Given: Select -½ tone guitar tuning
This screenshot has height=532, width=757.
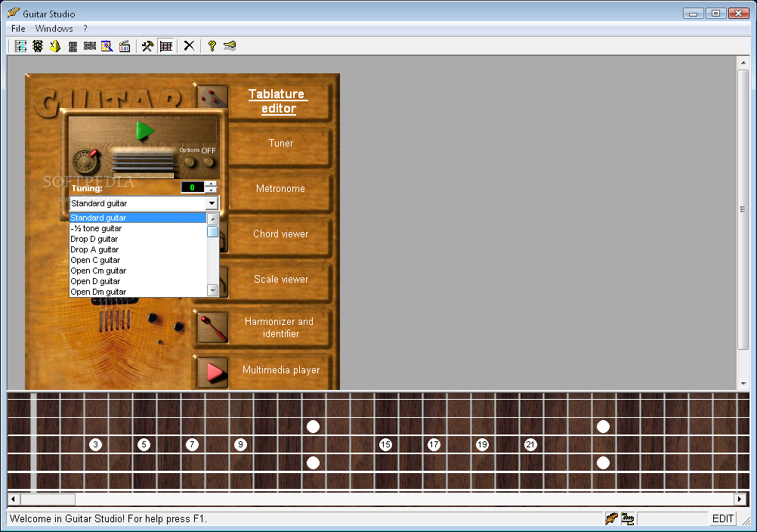Looking at the screenshot, I should [x=137, y=228].
